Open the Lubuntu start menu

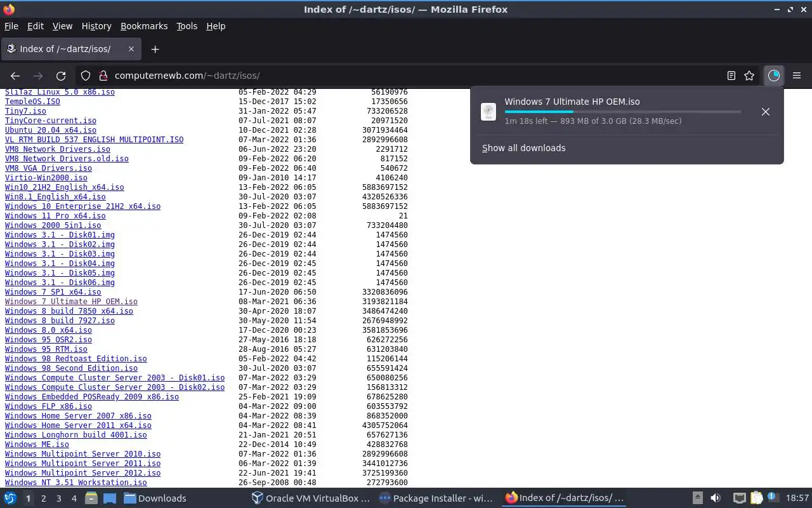click(10, 498)
